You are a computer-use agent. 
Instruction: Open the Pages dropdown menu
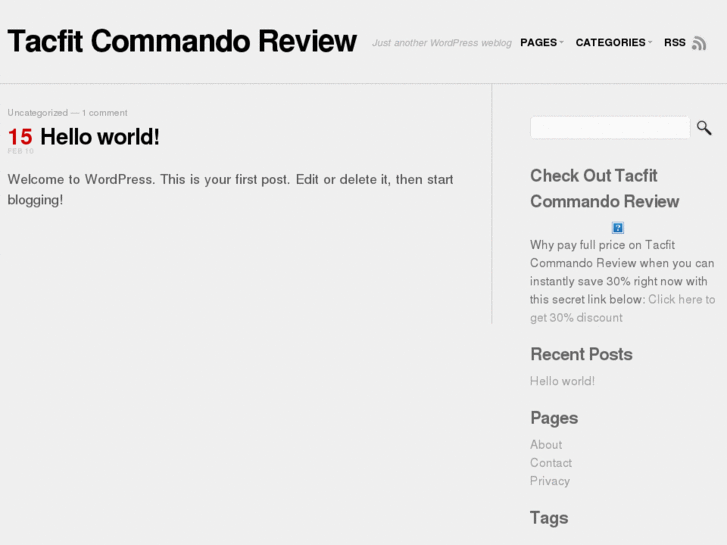(x=542, y=43)
